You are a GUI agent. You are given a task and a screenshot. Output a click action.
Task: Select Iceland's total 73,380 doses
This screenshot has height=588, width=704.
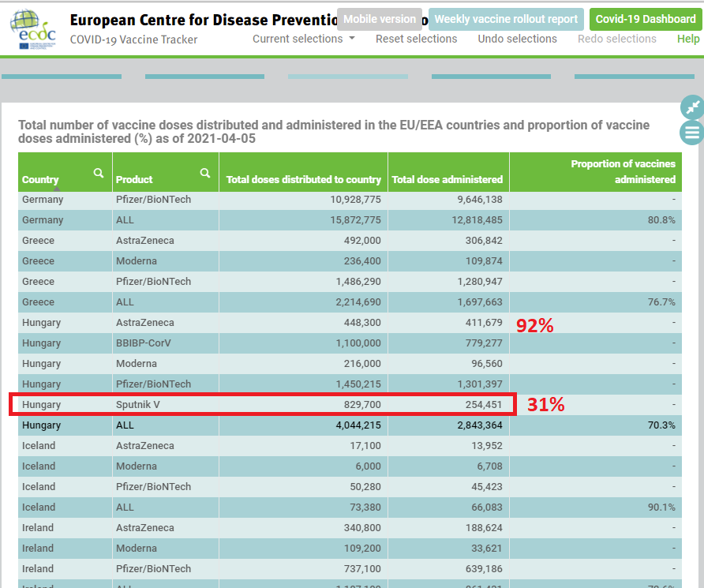click(365, 507)
